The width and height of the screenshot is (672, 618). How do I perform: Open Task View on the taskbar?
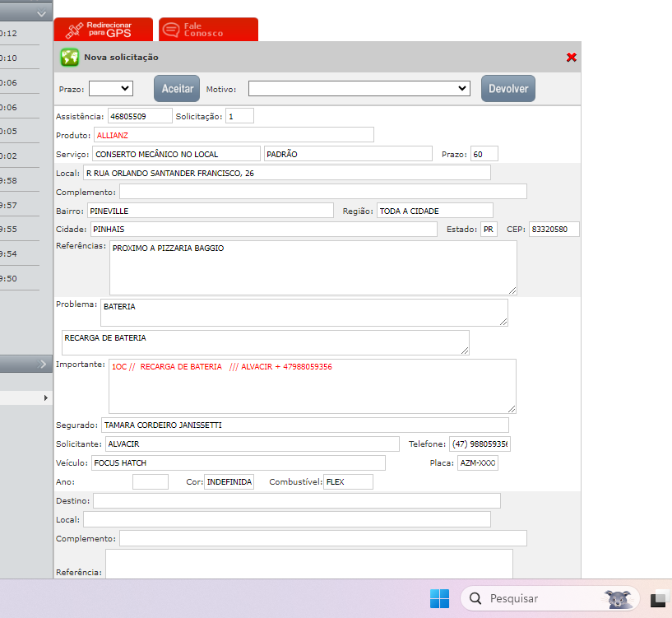(659, 599)
